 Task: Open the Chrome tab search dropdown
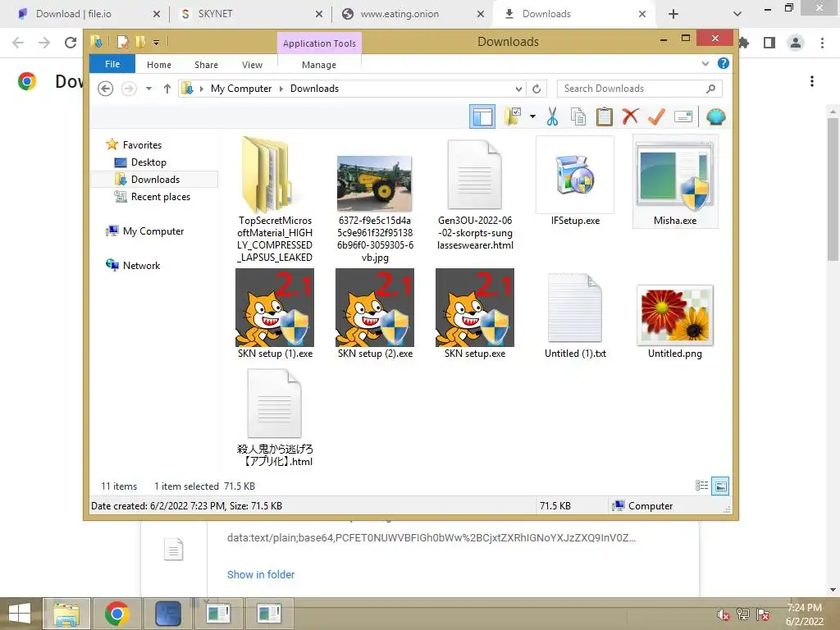click(x=737, y=14)
